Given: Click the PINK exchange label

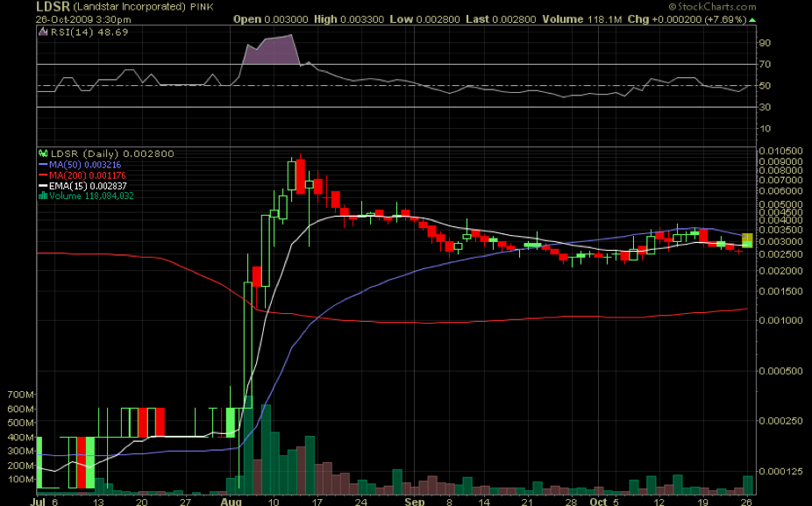Looking at the screenshot, I should 202,7.
